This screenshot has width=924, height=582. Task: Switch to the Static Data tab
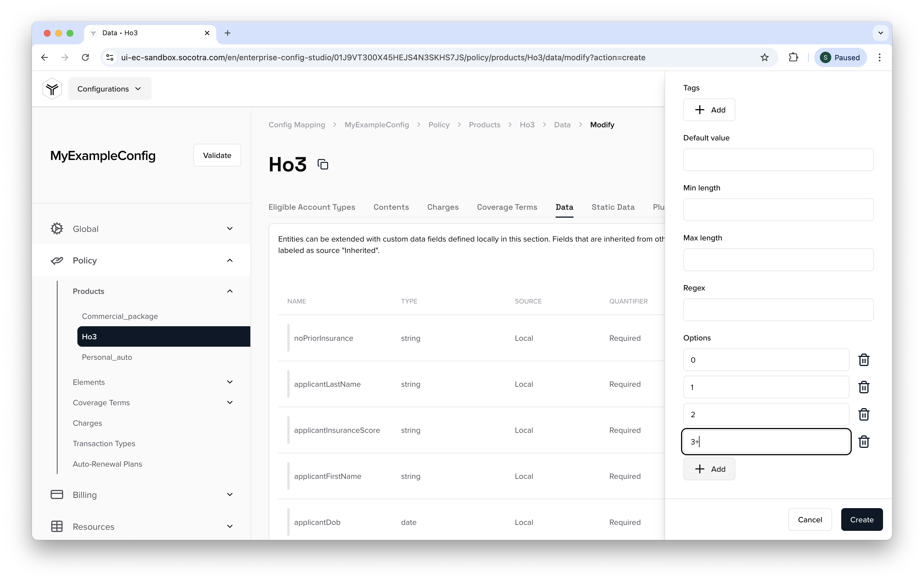(x=612, y=207)
